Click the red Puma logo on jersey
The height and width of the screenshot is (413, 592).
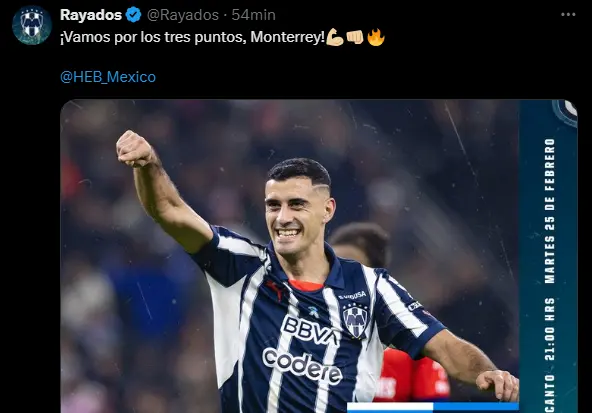tap(274, 290)
